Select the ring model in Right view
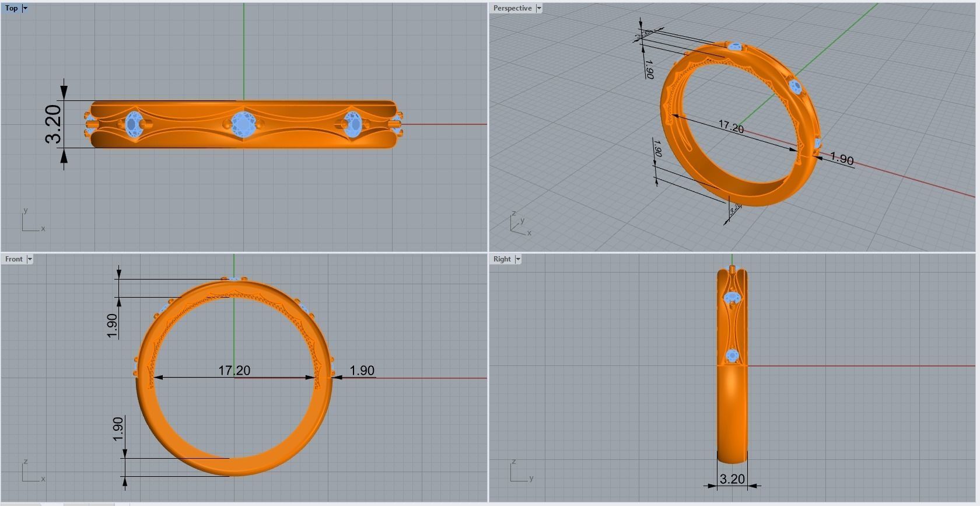980x506 pixels. (x=732, y=409)
